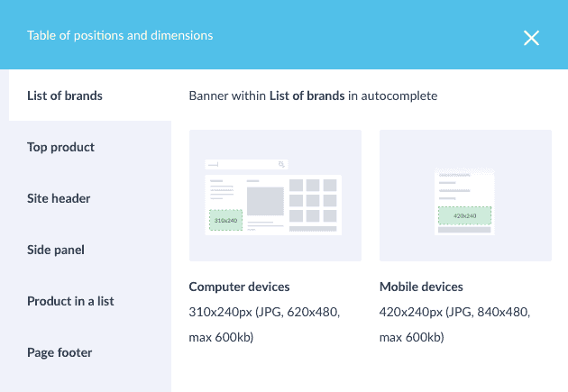Click the computer devices preview thumbnail
Screen dimensions: 568x392
(x=275, y=196)
